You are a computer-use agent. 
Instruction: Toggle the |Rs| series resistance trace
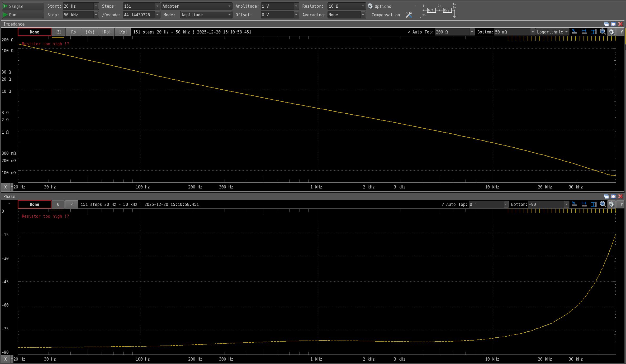click(74, 32)
